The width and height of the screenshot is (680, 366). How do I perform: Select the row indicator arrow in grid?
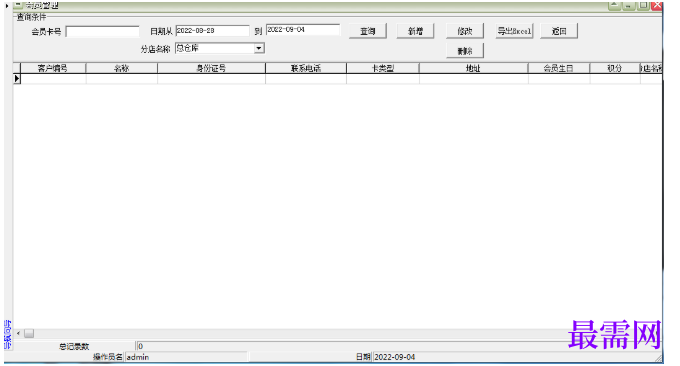click(17, 78)
